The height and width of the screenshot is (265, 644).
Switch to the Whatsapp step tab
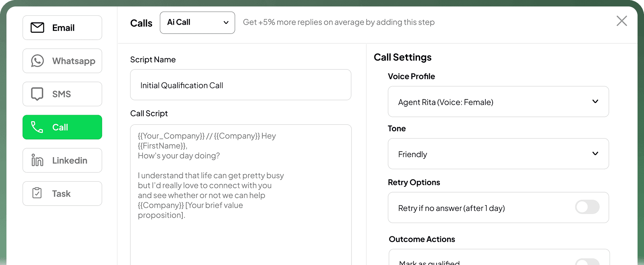[63, 61]
